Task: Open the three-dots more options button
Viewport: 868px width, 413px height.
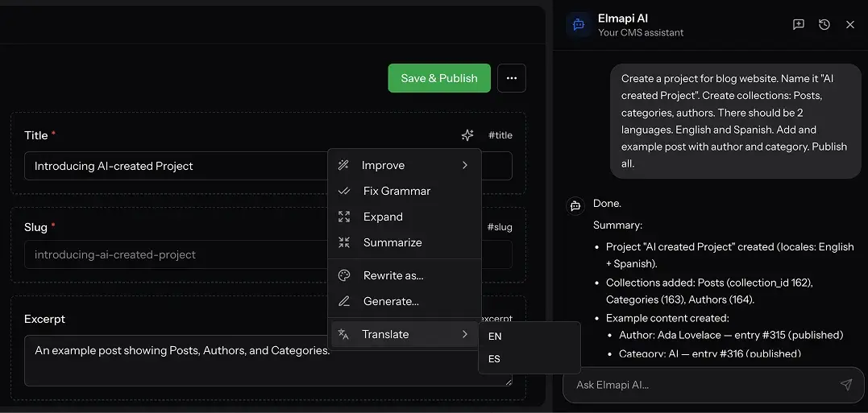Action: pos(512,78)
